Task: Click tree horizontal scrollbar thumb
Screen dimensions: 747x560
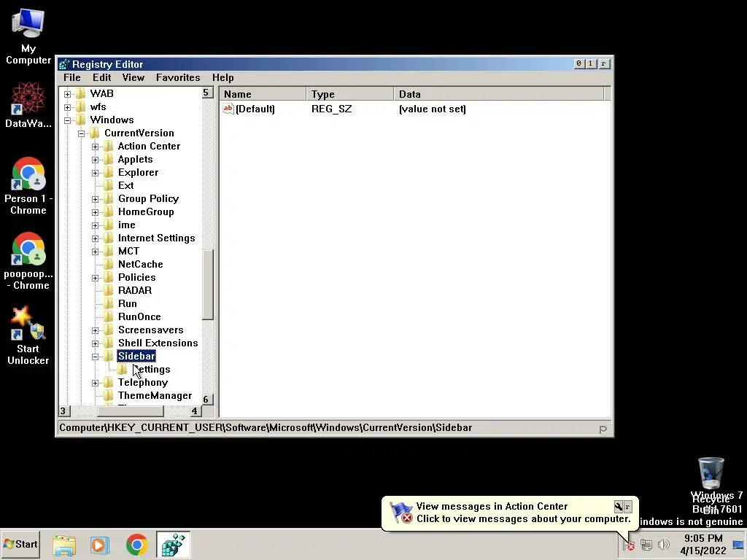Action: click(131, 411)
